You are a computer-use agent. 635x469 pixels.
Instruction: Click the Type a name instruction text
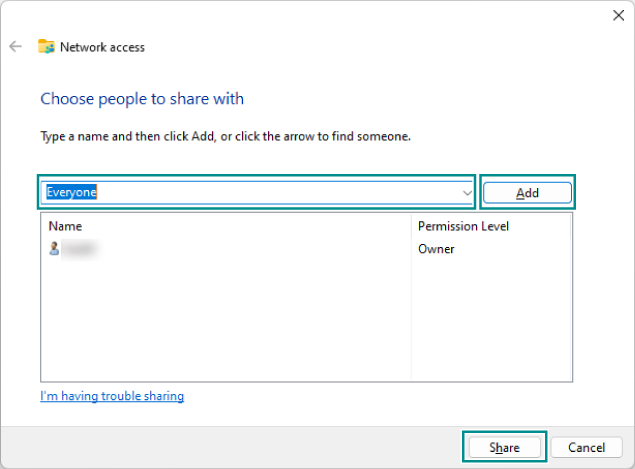(225, 135)
